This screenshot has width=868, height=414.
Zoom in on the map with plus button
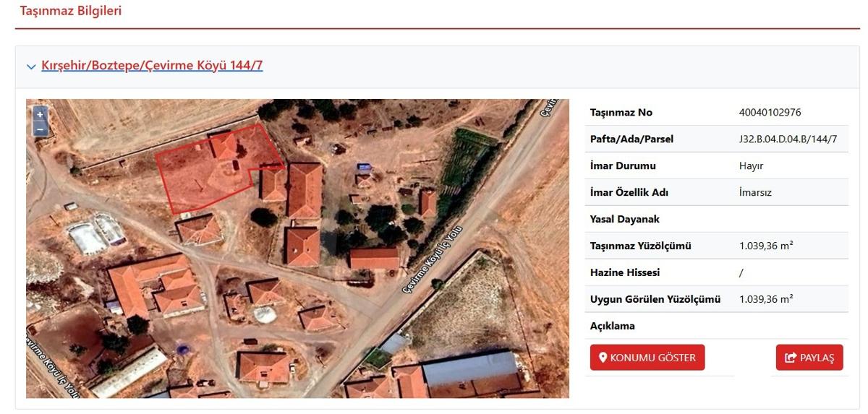[40, 114]
